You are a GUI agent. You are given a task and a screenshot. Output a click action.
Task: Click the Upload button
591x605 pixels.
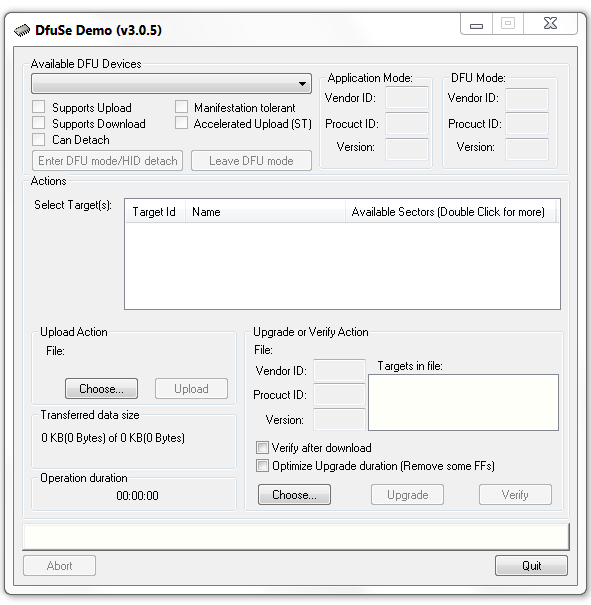[191, 389]
